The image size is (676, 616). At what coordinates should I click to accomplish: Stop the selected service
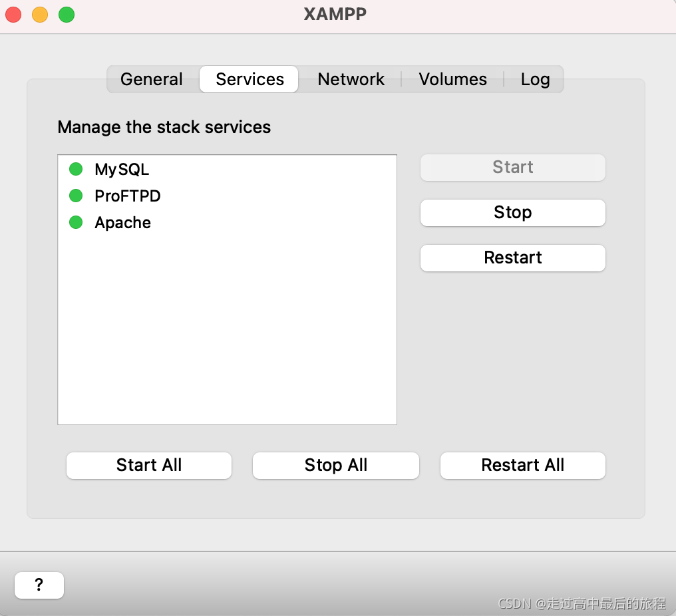coord(512,212)
